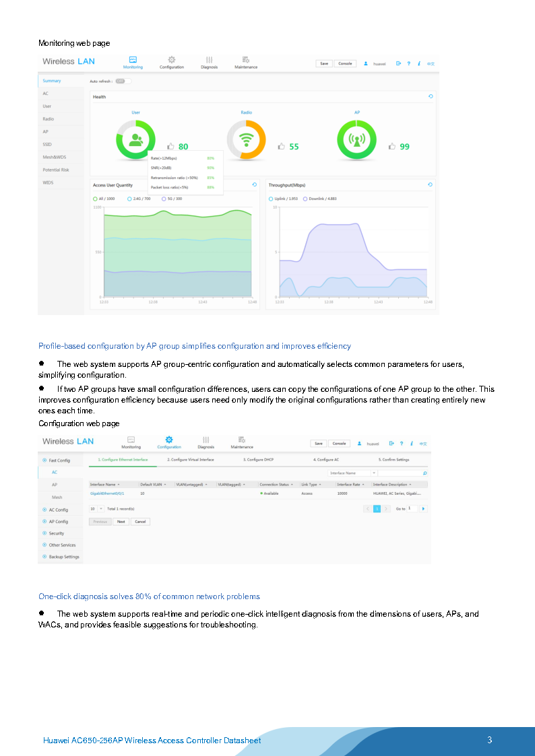
Task: Open the GigabitEthernet0/0/1 interface link
Action: coord(107,493)
